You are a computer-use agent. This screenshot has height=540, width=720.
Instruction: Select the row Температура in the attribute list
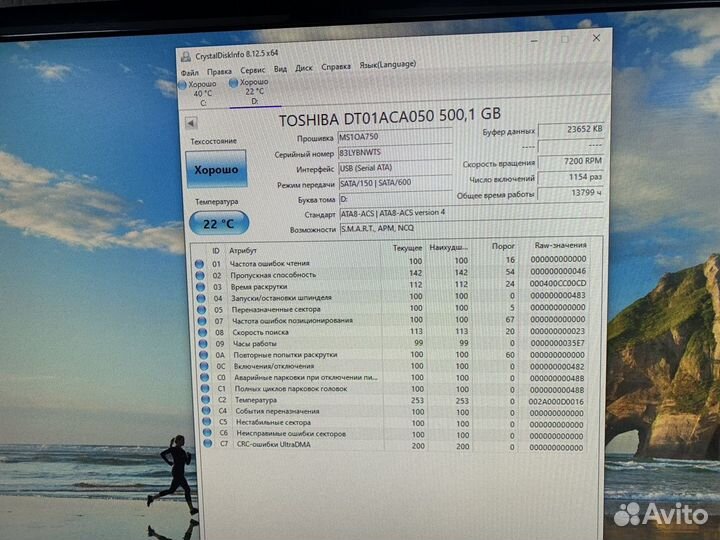tap(394, 400)
